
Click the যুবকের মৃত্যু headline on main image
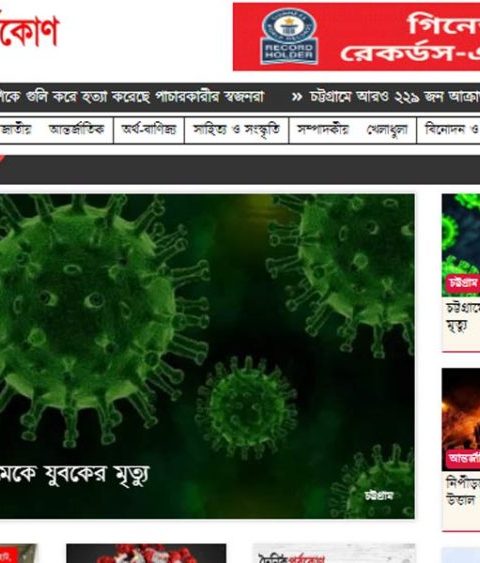[x=74, y=474]
